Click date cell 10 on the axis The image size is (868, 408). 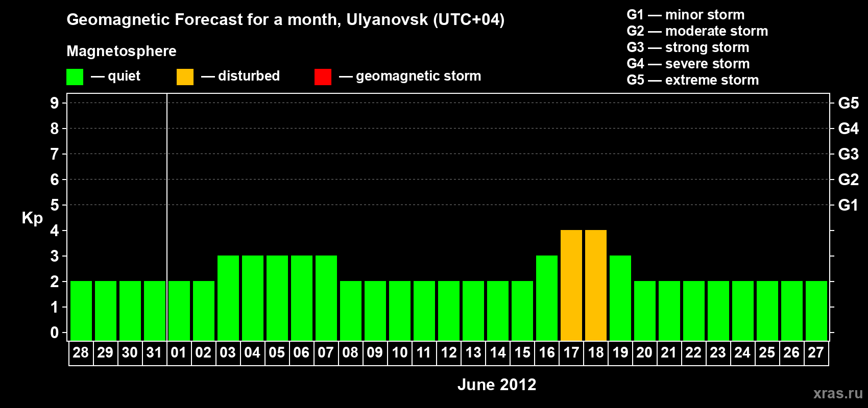pos(400,353)
